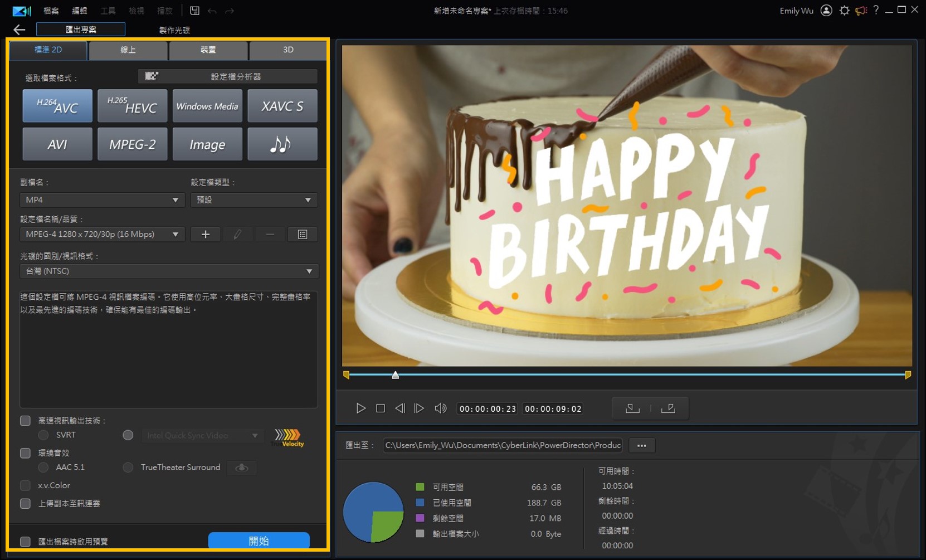Open the Taiwan (NTSC) country format dropdown
The width and height of the screenshot is (926, 560).
pos(169,271)
